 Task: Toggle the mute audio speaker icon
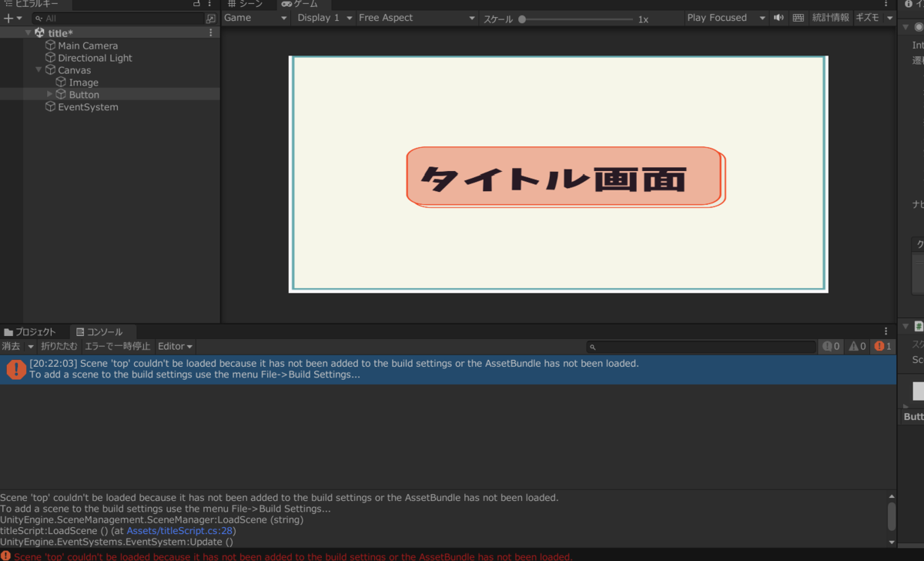(x=779, y=18)
